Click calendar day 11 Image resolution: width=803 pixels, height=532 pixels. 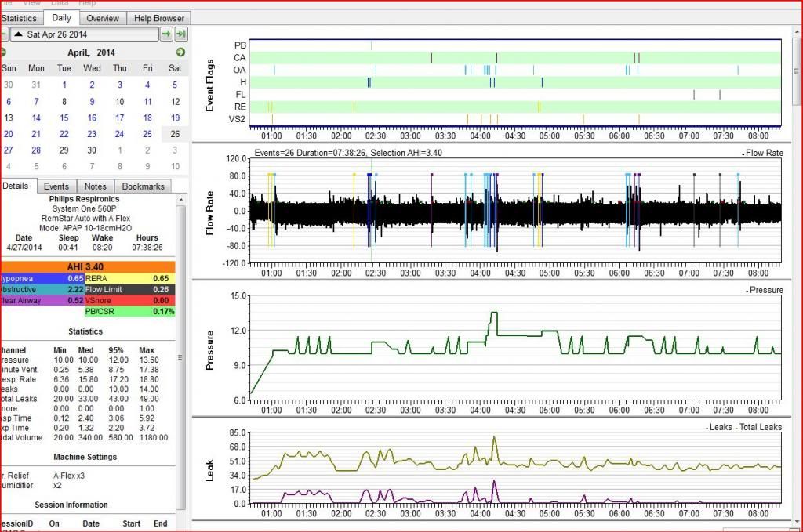pos(147,101)
